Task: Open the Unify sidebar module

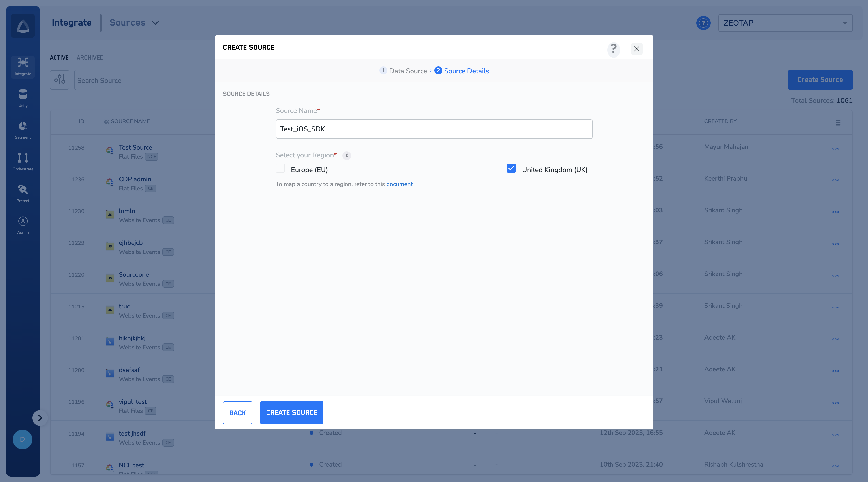Action: (x=23, y=98)
